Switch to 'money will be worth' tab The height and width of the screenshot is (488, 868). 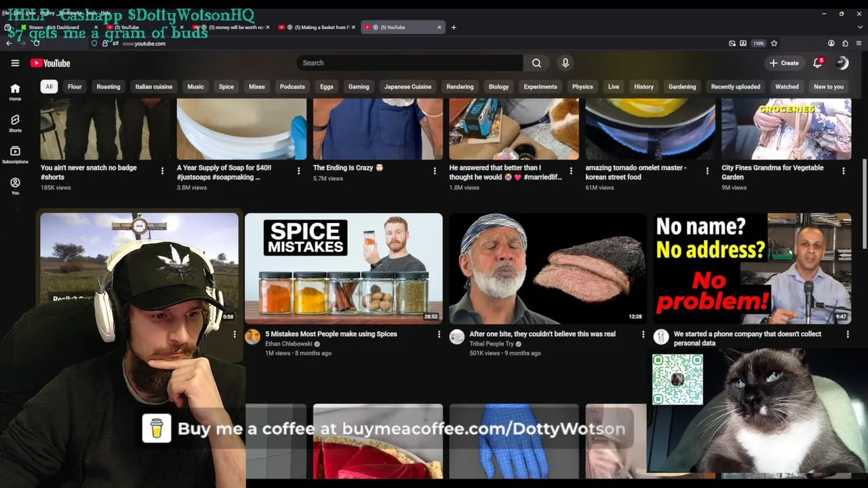pos(231,27)
